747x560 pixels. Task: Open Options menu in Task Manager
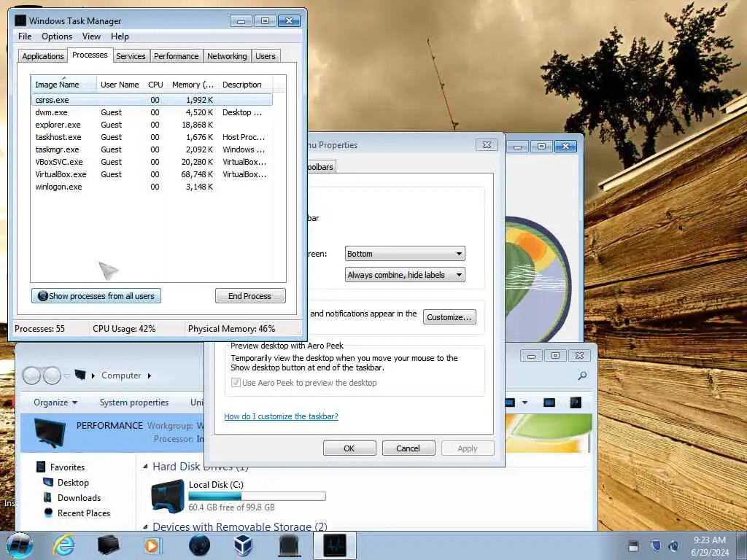click(57, 36)
